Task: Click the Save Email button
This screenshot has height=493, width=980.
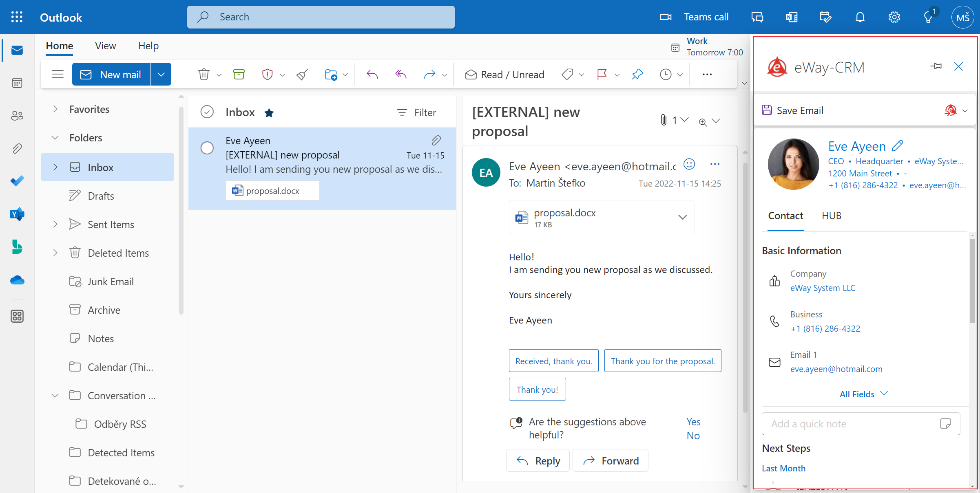Action: pyautogui.click(x=792, y=110)
